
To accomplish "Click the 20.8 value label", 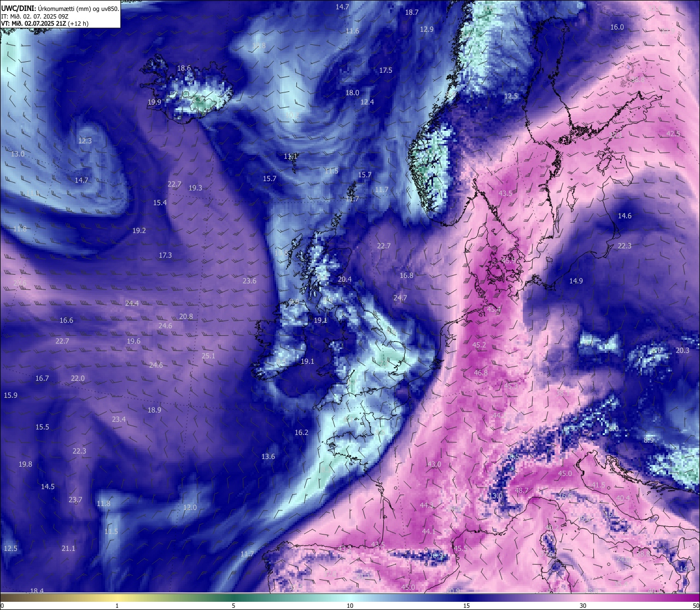I will [x=186, y=317].
